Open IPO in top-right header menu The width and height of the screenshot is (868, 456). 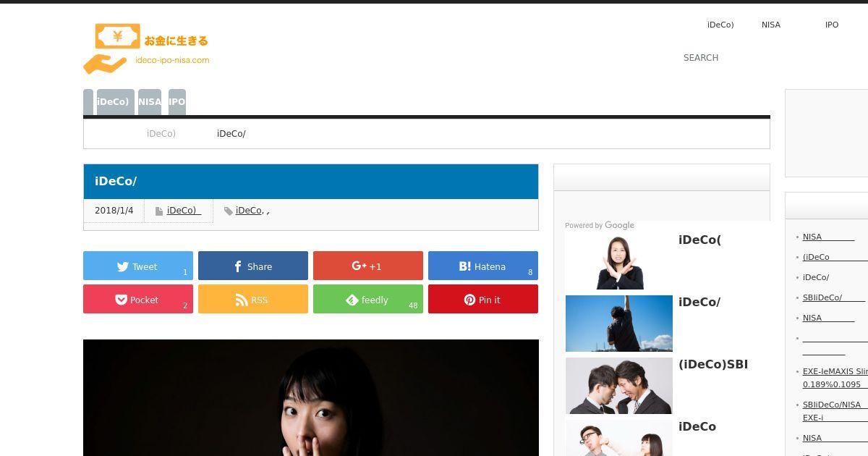pyautogui.click(x=832, y=25)
